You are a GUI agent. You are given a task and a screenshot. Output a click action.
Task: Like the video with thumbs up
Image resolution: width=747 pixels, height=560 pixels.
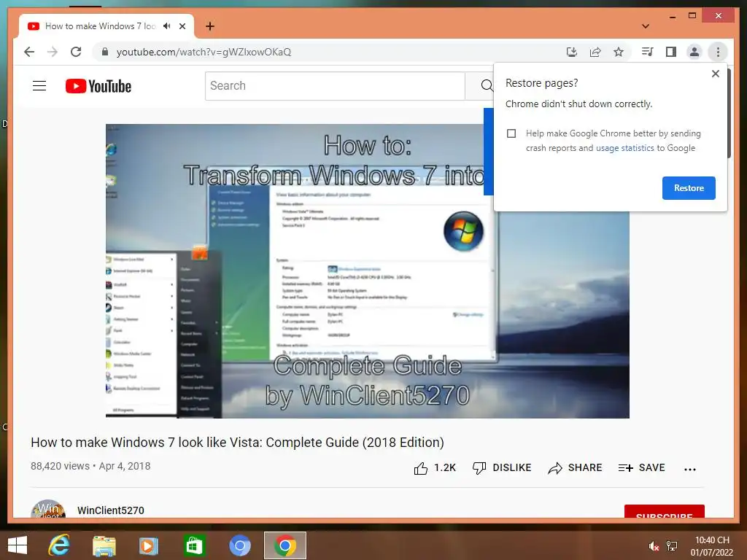[x=435, y=468]
